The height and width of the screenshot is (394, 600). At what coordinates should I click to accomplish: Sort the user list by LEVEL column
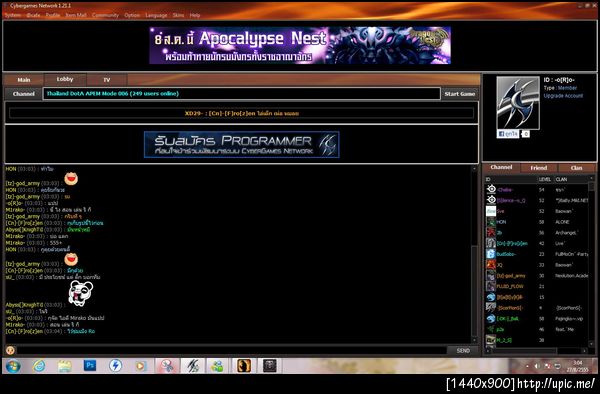coord(545,179)
